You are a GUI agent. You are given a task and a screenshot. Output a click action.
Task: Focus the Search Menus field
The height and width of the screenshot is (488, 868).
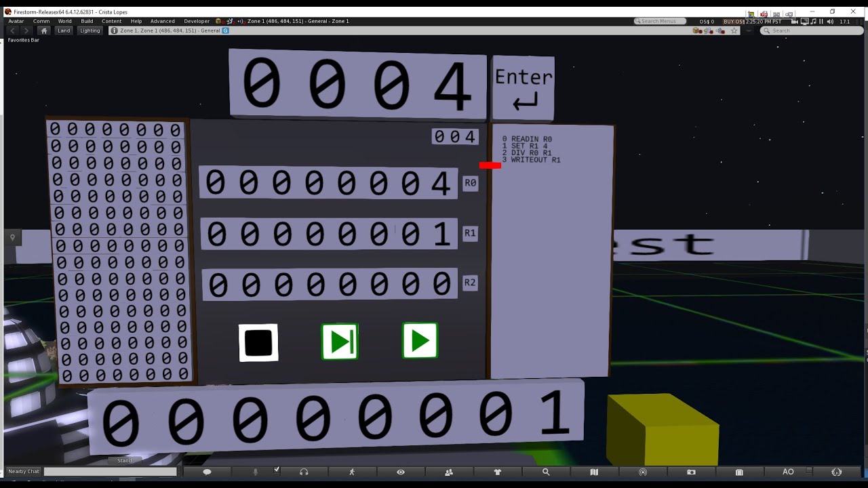[659, 21]
